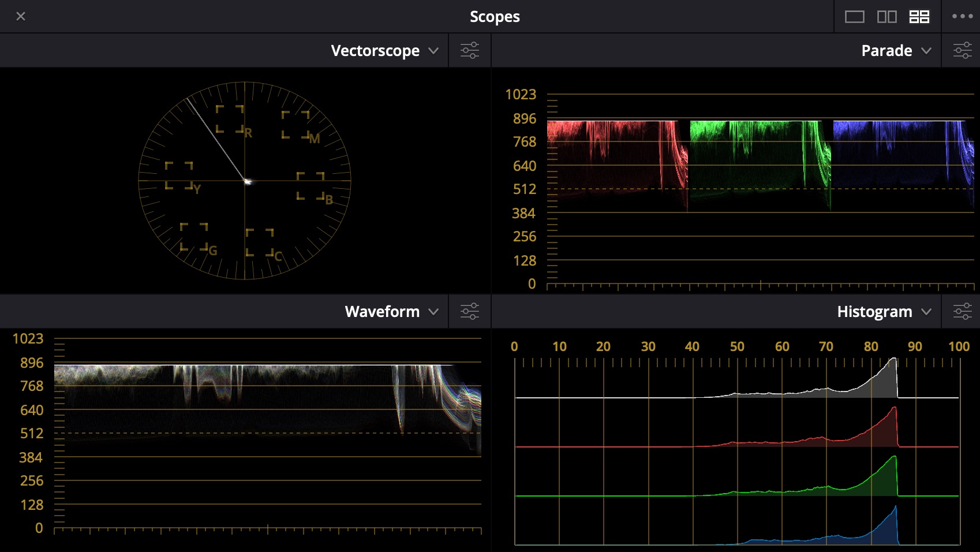Click the G target box in vectorscope
980x552 pixels.
[194, 237]
